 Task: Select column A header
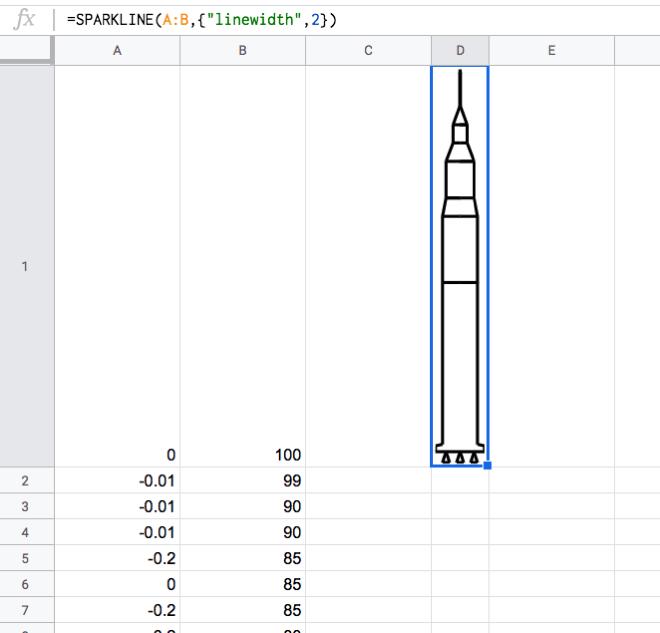coord(117,51)
